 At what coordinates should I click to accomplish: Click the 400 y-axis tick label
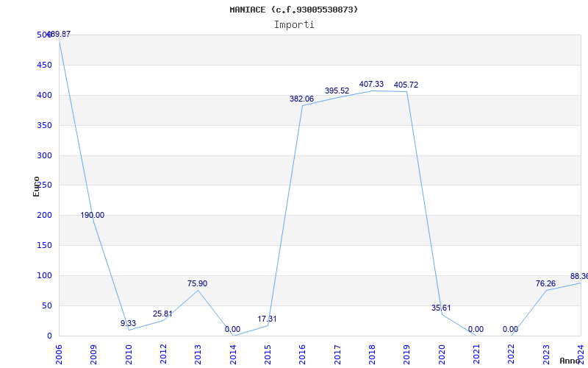[44, 95]
